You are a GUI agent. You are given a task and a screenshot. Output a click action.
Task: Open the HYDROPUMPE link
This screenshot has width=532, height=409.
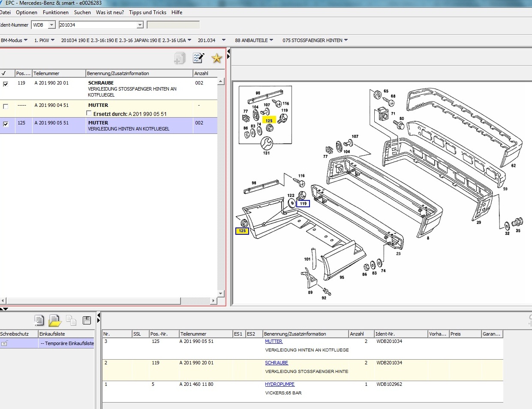(280, 384)
